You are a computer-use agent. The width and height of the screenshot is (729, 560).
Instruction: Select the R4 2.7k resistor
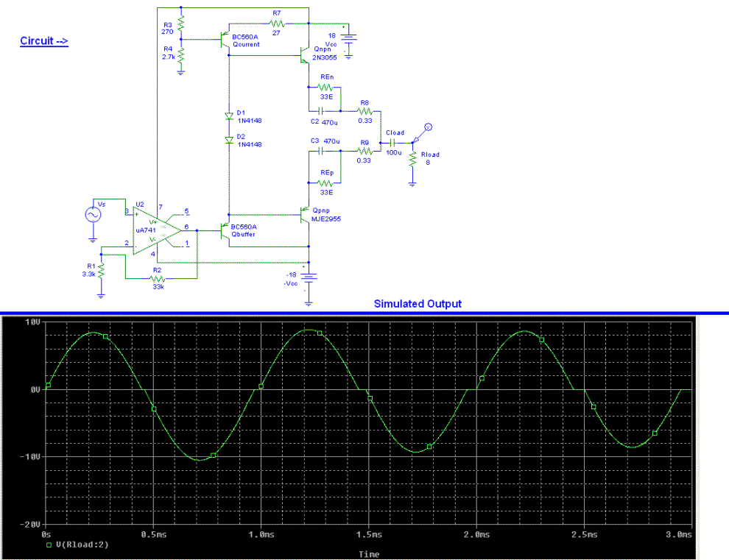[181, 55]
